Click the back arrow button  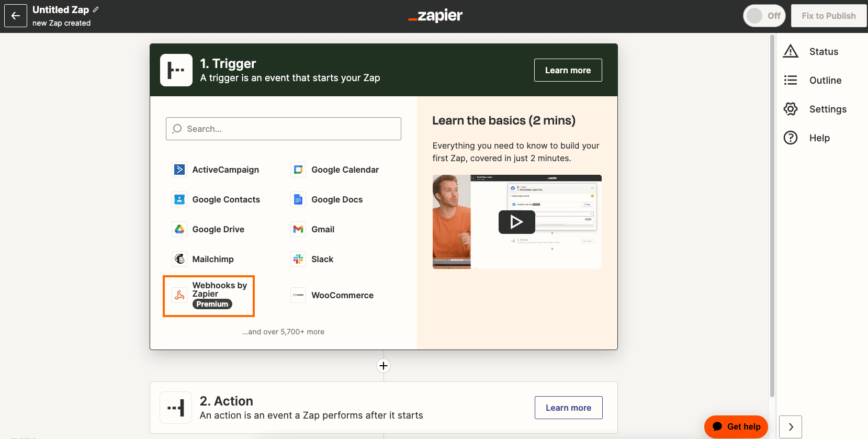coord(16,16)
